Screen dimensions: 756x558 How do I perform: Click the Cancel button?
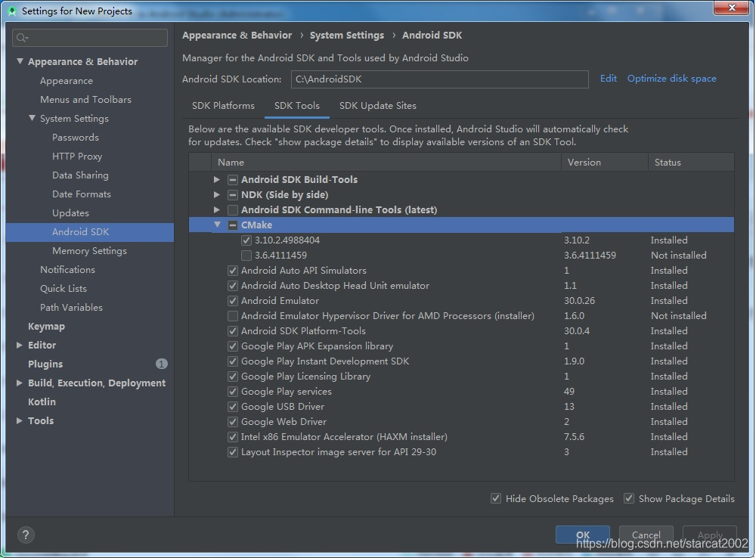click(646, 535)
